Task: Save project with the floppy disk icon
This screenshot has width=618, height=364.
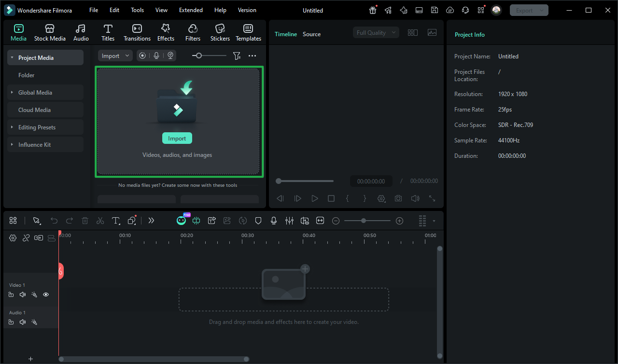Action: (x=435, y=10)
